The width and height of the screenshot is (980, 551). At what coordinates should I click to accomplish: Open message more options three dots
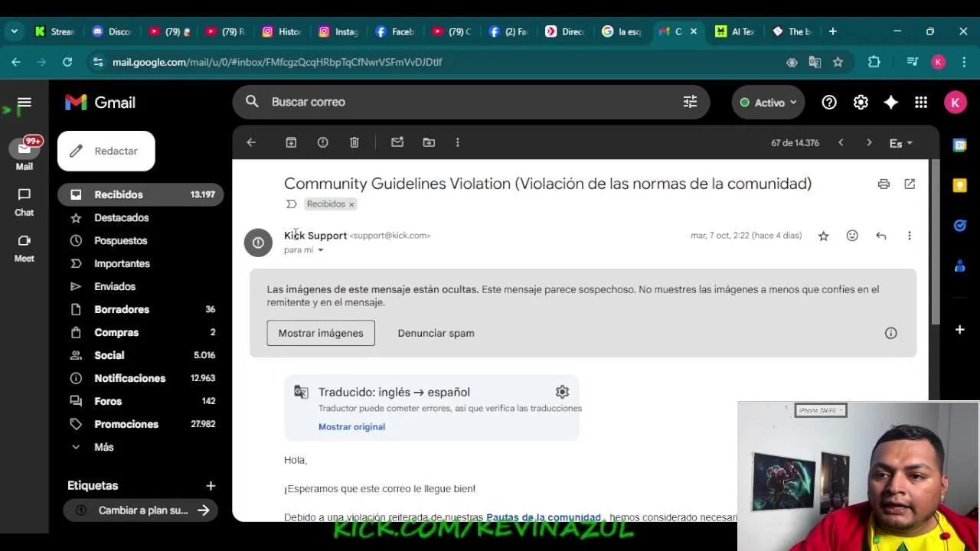coord(910,236)
